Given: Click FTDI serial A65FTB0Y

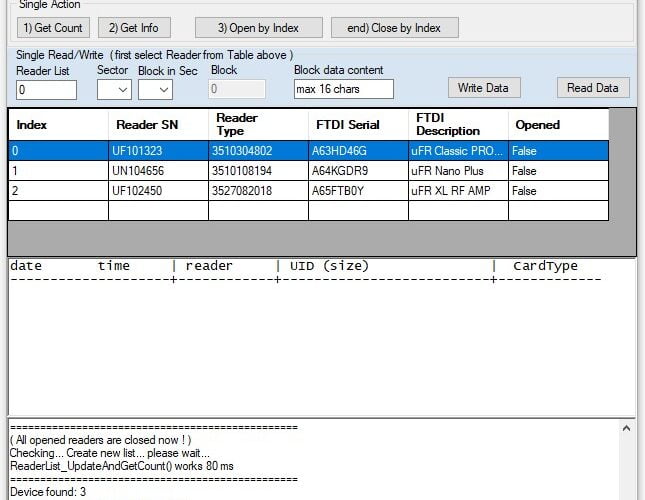Looking at the screenshot, I should tap(358, 191).
